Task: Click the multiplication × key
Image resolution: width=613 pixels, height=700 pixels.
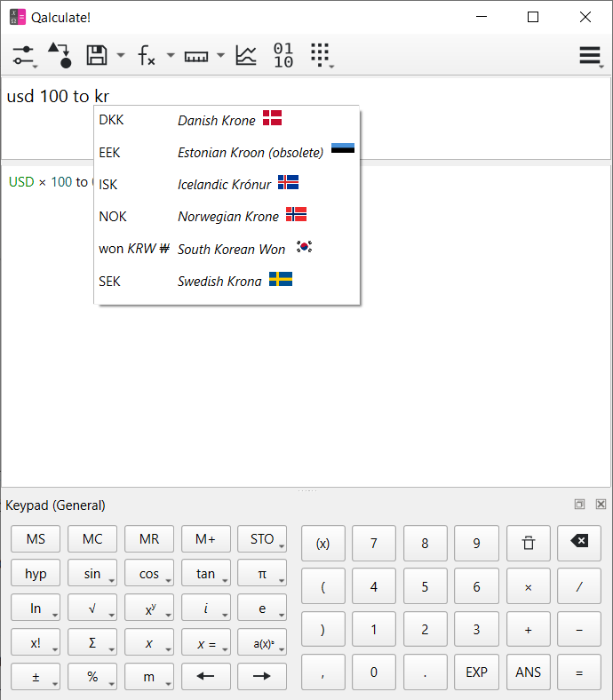Action: (x=529, y=586)
